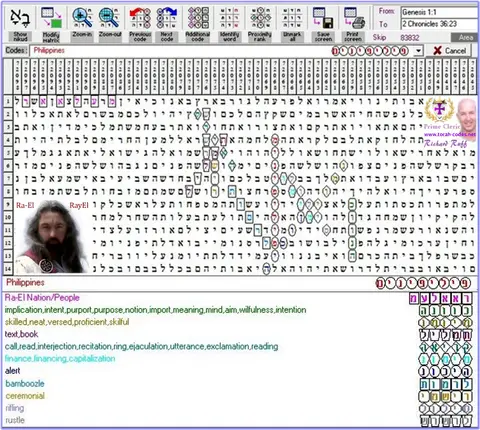Click the Hebrew letters beside bamboozle
480x430 pixels.
[446, 384]
